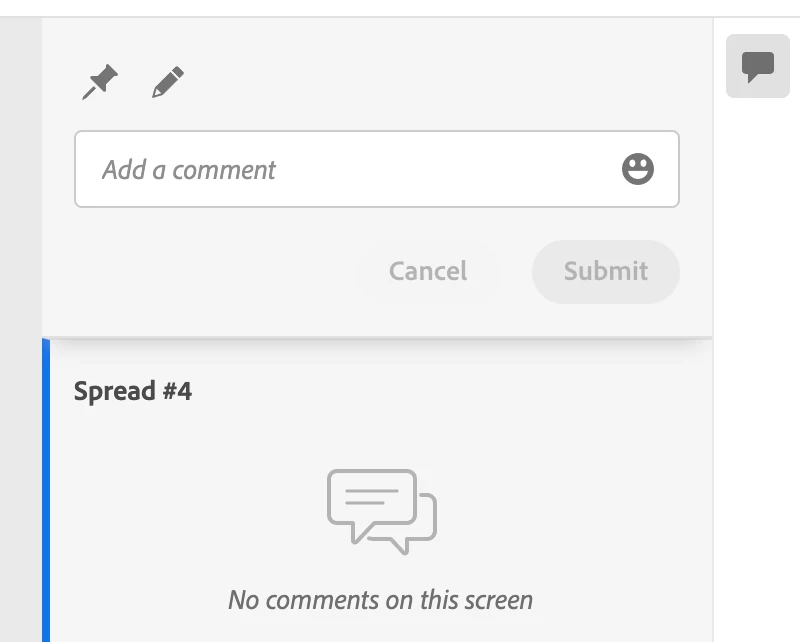
Task: Hide the comments sidebar using bubble button
Action: [758, 66]
